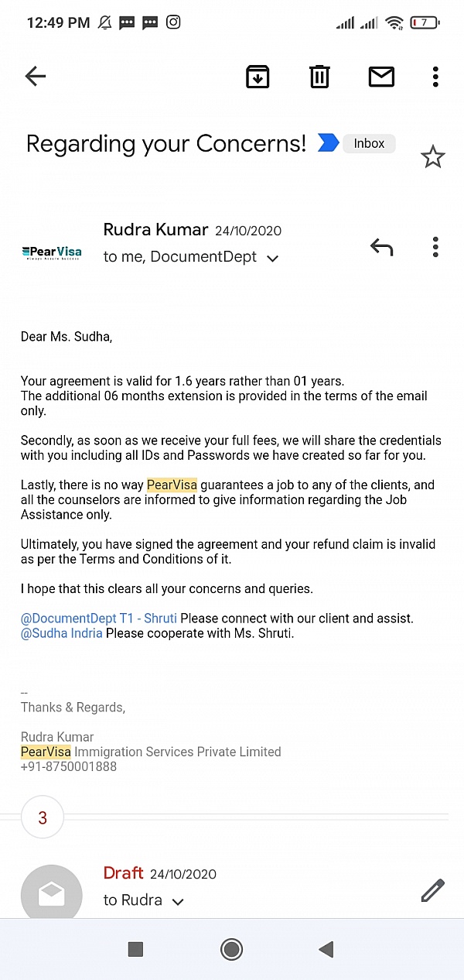Go back using the top-left arrow
Image resolution: width=464 pixels, height=980 pixels.
[x=36, y=76]
